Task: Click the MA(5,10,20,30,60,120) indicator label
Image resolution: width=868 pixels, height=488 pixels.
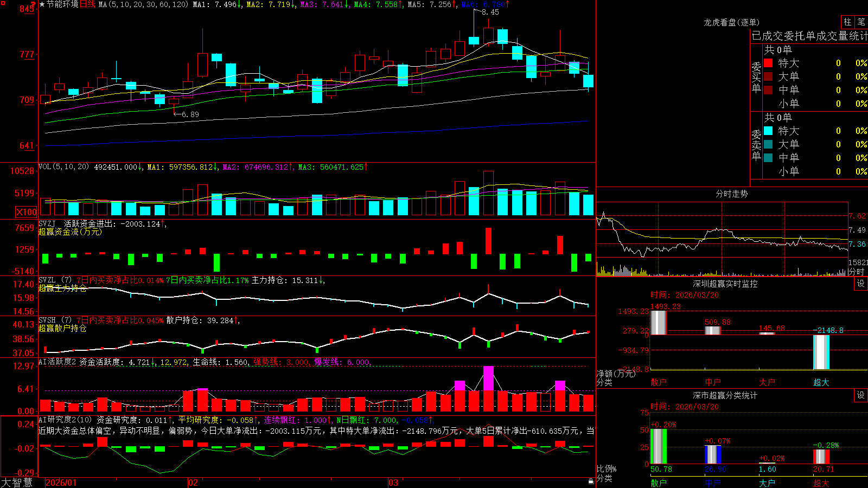Action: coord(143,4)
